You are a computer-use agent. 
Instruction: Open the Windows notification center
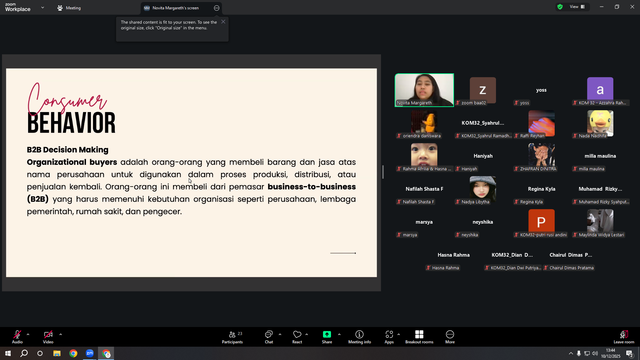(629, 353)
